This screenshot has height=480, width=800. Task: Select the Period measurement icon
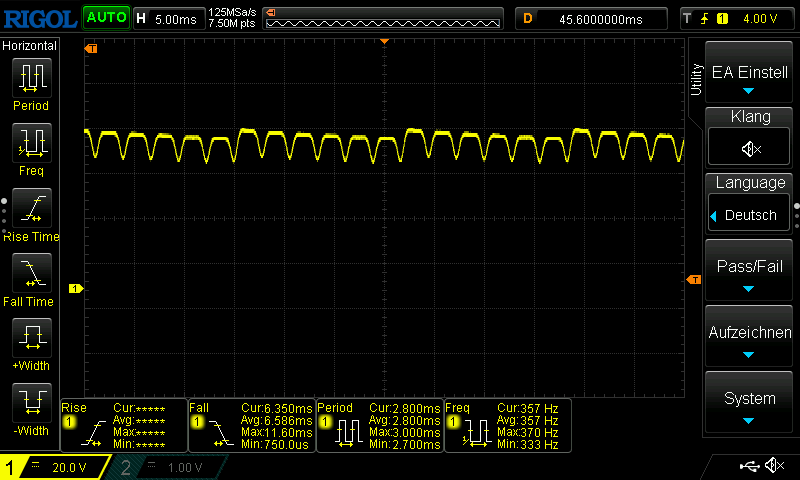[x=31, y=77]
